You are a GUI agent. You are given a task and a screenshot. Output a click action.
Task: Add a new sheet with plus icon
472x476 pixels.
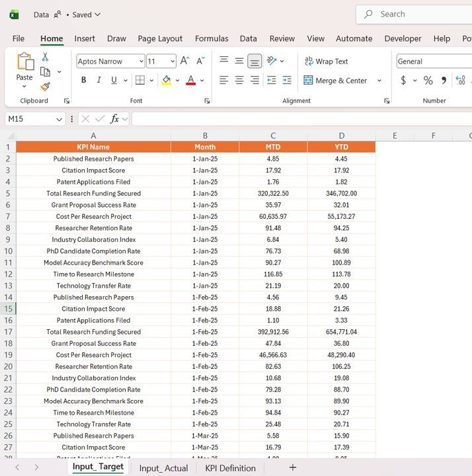pos(293,467)
